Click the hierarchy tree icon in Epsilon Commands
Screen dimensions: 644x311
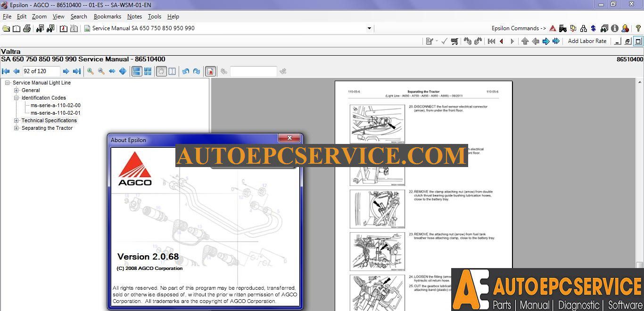tap(584, 28)
